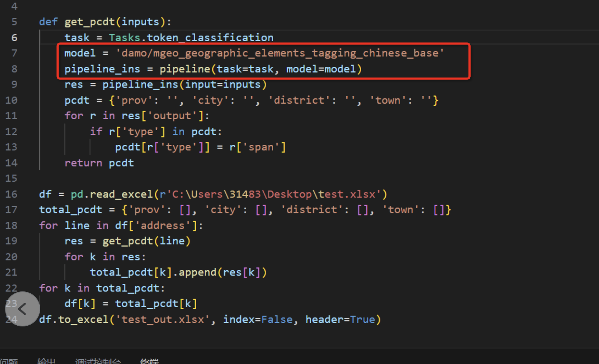The width and height of the screenshot is (599, 364).
Task: Click the round back arrow button
Action: tap(22, 309)
